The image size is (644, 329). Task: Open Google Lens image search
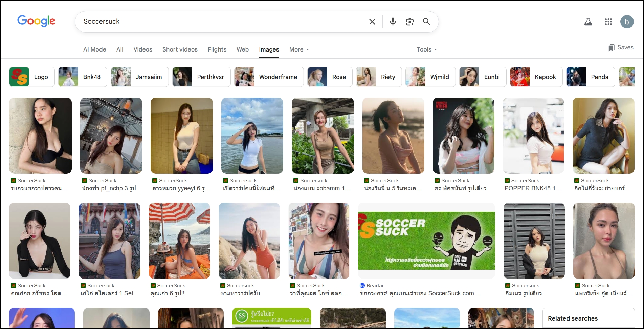coord(409,22)
